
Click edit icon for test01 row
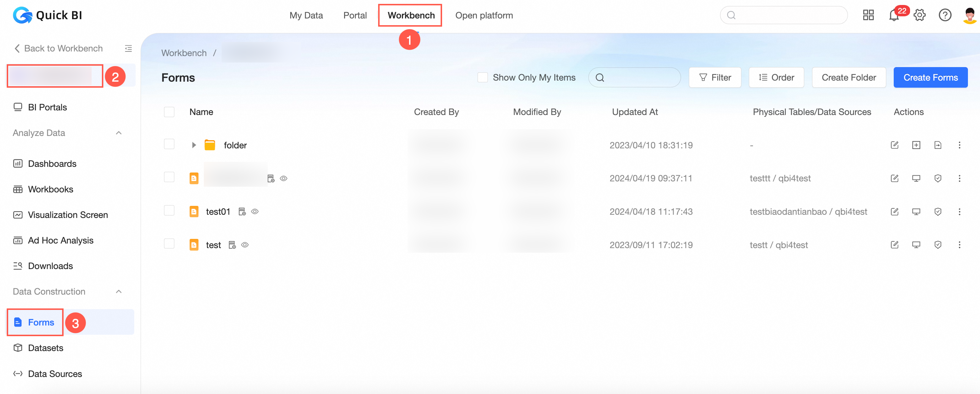click(894, 212)
